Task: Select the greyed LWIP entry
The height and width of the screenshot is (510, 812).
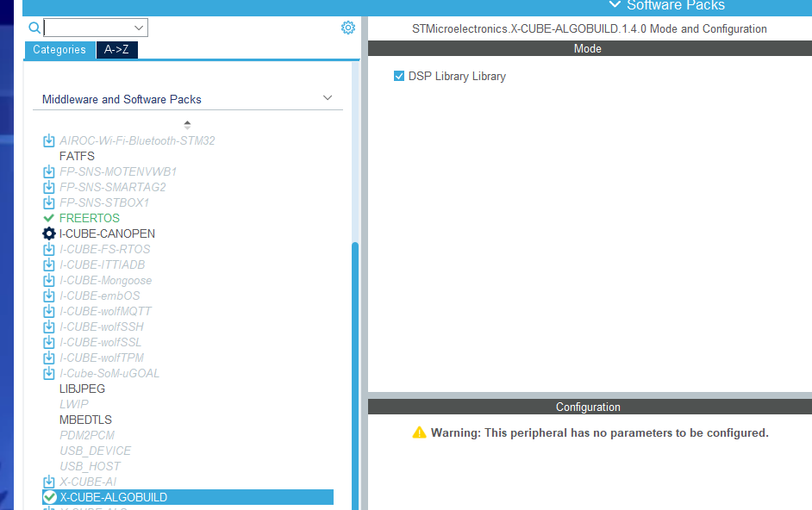Action: pos(74,404)
